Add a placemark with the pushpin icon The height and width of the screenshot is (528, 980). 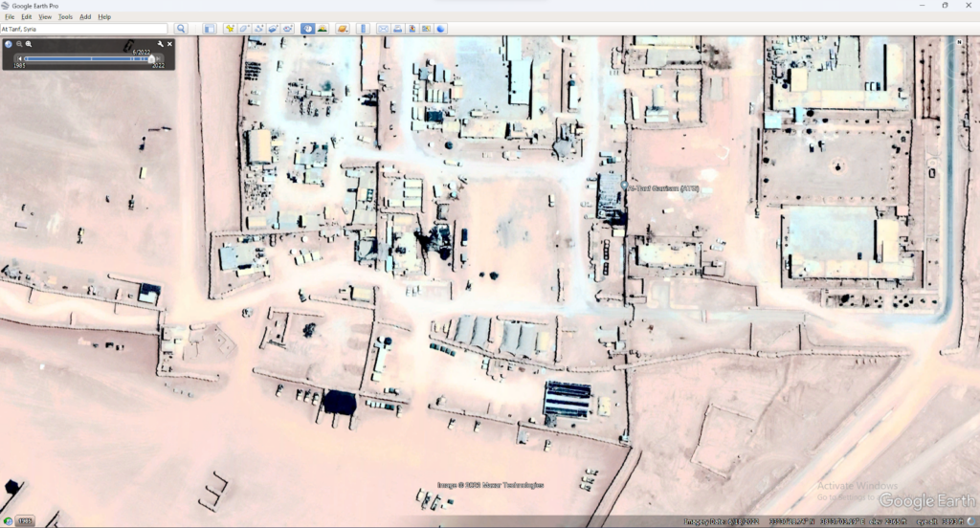point(230,29)
